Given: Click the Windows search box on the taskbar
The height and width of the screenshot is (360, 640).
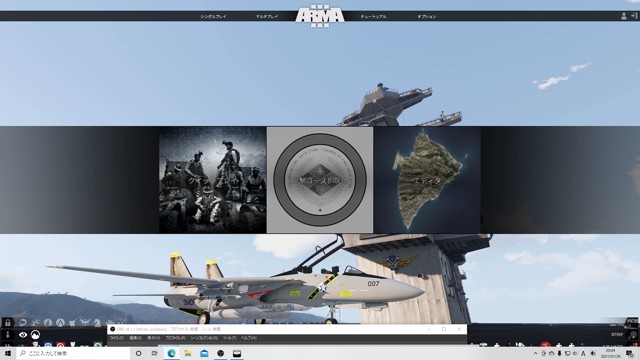Looking at the screenshot, I should [x=73, y=353].
